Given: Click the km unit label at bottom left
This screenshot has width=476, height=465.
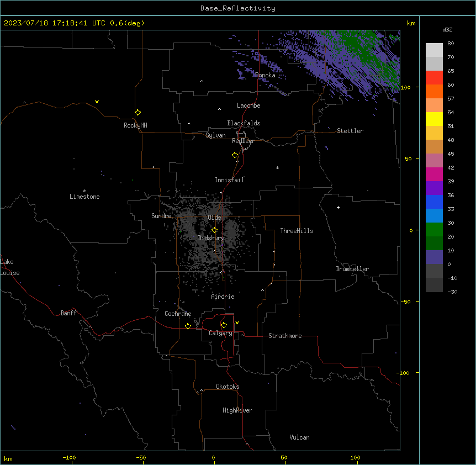Looking at the screenshot, I should pyautogui.click(x=8, y=458).
